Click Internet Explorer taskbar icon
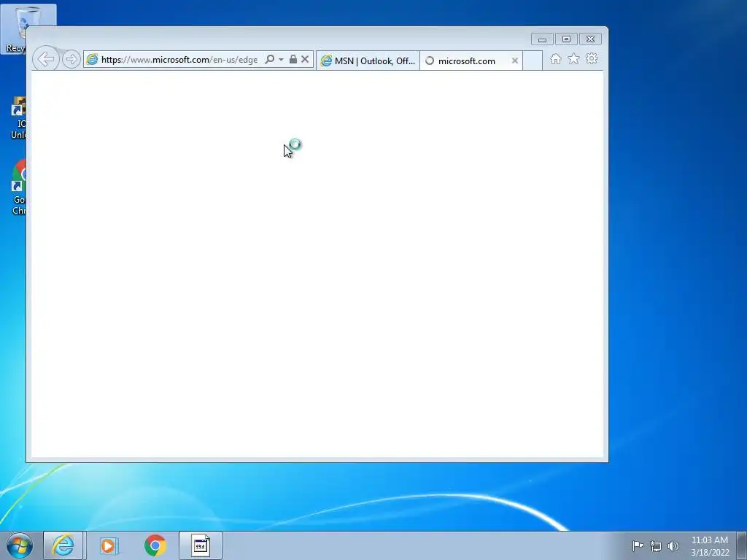 (x=63, y=545)
